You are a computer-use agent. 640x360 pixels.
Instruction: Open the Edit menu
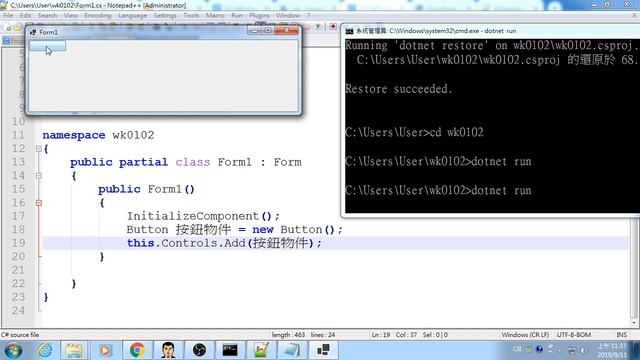25,15
